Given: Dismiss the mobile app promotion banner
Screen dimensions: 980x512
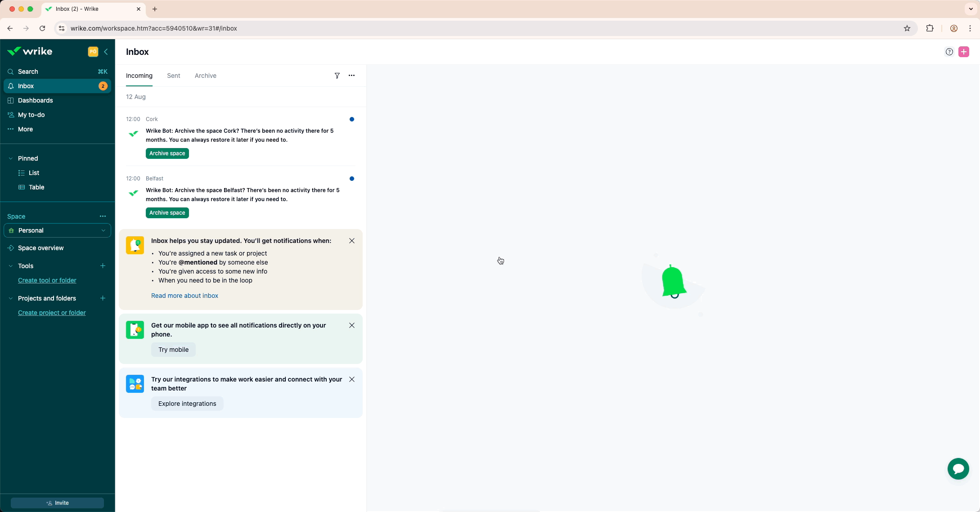Looking at the screenshot, I should click(x=351, y=325).
